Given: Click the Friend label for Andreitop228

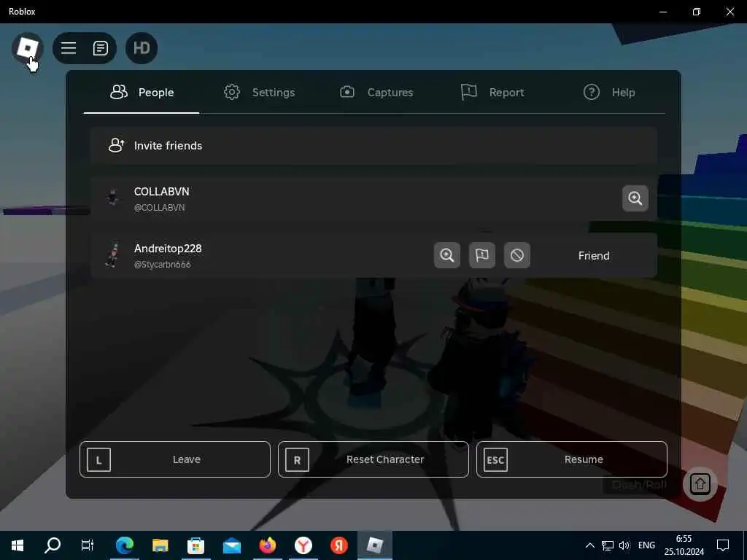Looking at the screenshot, I should click(594, 256).
